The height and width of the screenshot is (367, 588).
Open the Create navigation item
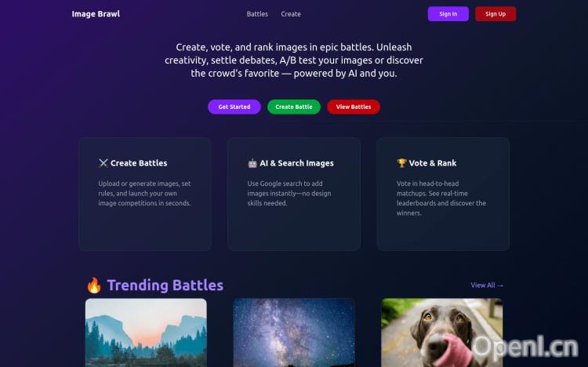pyautogui.click(x=291, y=14)
